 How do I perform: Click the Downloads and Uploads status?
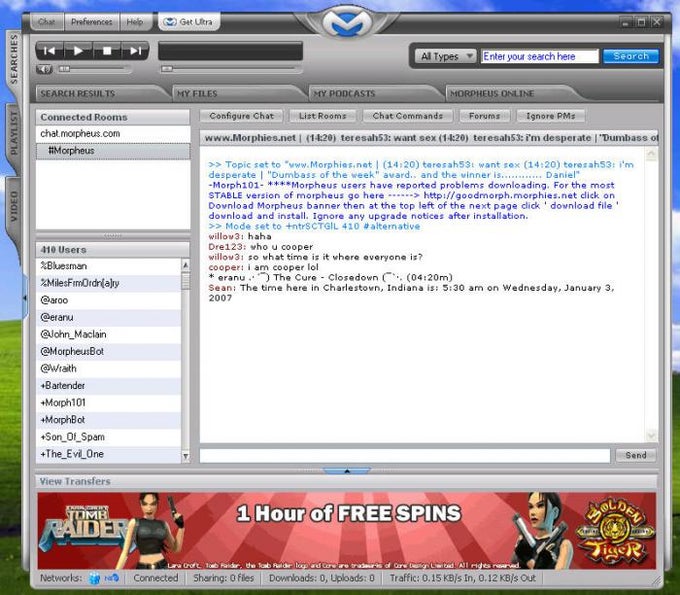coord(321,578)
